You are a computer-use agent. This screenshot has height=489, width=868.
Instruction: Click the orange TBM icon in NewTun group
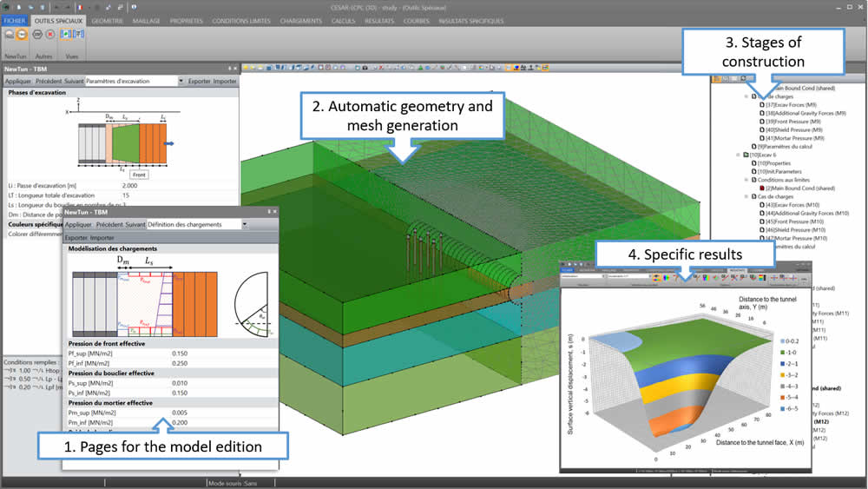(x=22, y=35)
